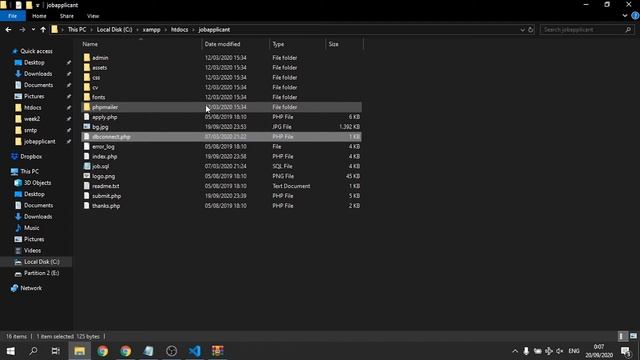
Task: Open Music under This PC
Action: [31, 228]
